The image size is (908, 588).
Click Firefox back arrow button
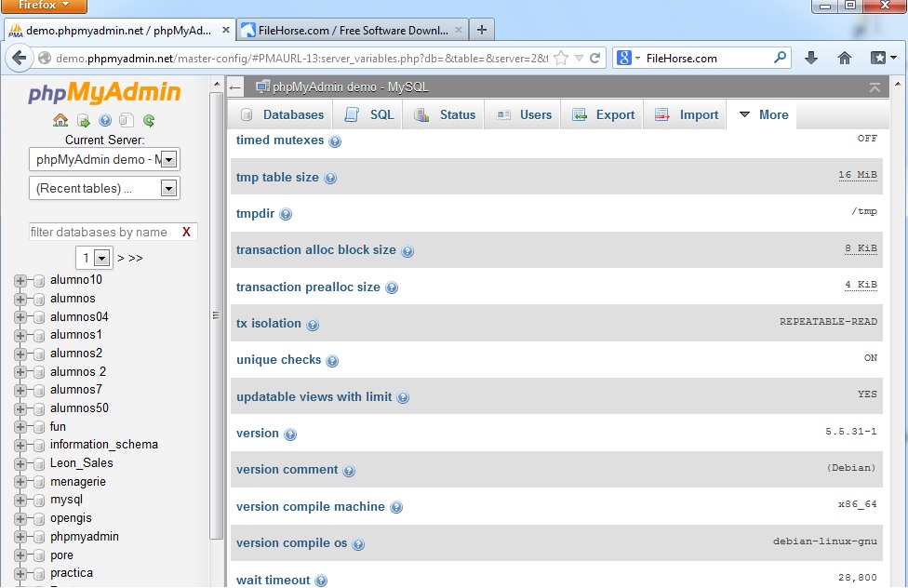(20, 58)
